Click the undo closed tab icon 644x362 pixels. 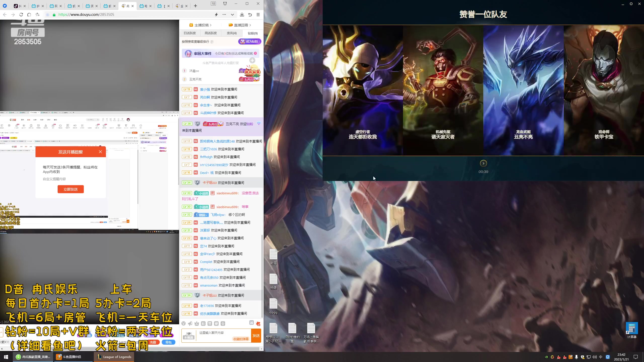tap(250, 15)
